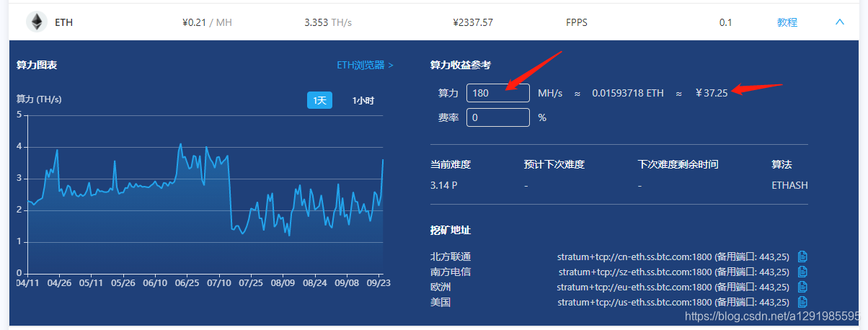Image resolution: width=868 pixels, height=330 pixels.
Task: Copy the 南方电信 mining address
Action: click(803, 272)
